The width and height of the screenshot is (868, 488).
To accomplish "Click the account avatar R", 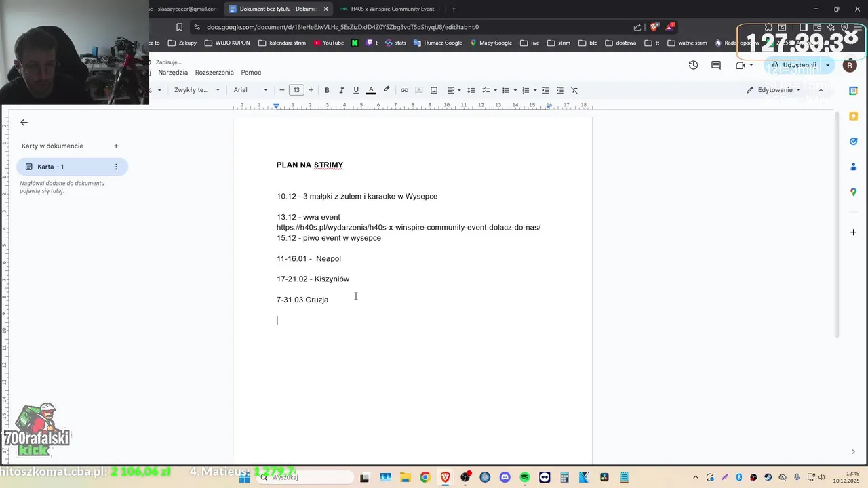I will (x=850, y=66).
